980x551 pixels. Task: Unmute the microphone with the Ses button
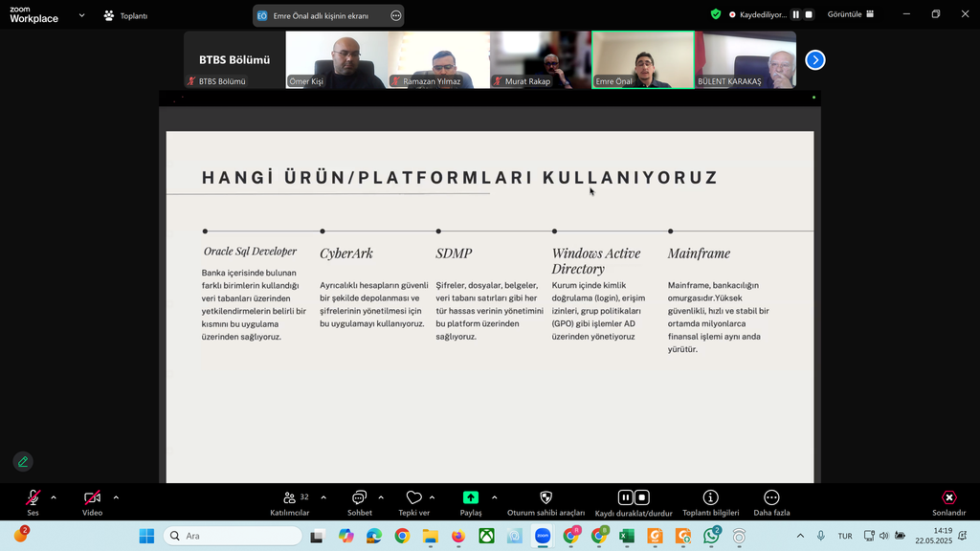[x=33, y=502]
